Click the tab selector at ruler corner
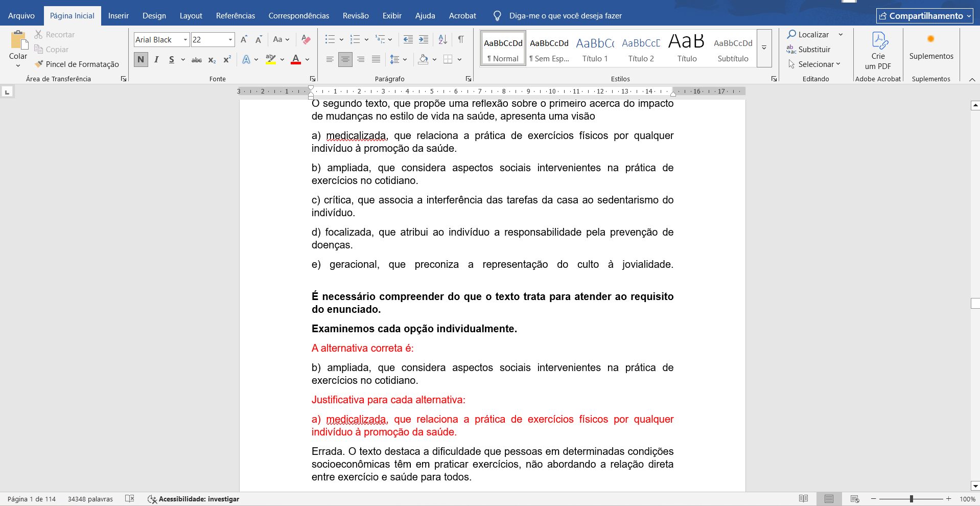Screen dimensions: 980x506 click(7, 92)
